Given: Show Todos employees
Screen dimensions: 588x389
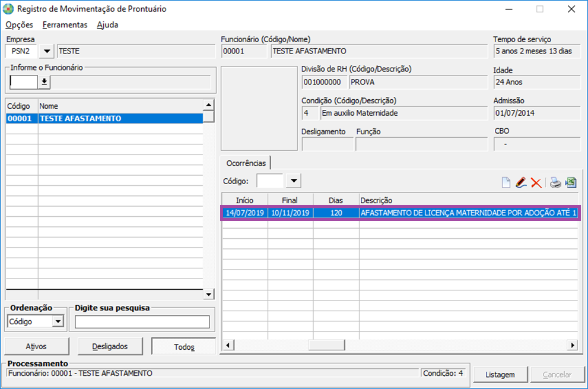Looking at the screenshot, I should pyautogui.click(x=184, y=347).
